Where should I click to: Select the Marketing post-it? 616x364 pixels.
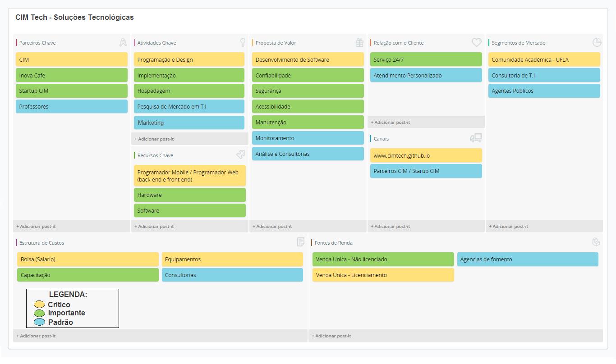point(190,123)
